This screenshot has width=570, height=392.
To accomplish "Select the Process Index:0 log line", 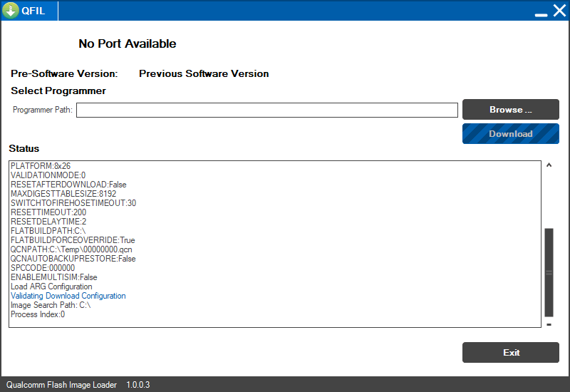I will pyautogui.click(x=38, y=314).
